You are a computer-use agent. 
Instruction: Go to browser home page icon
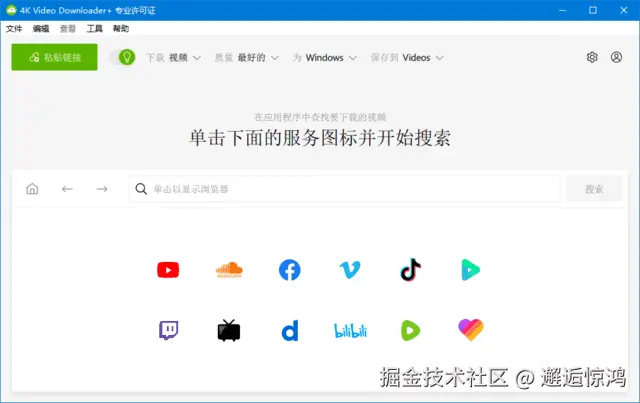[32, 189]
